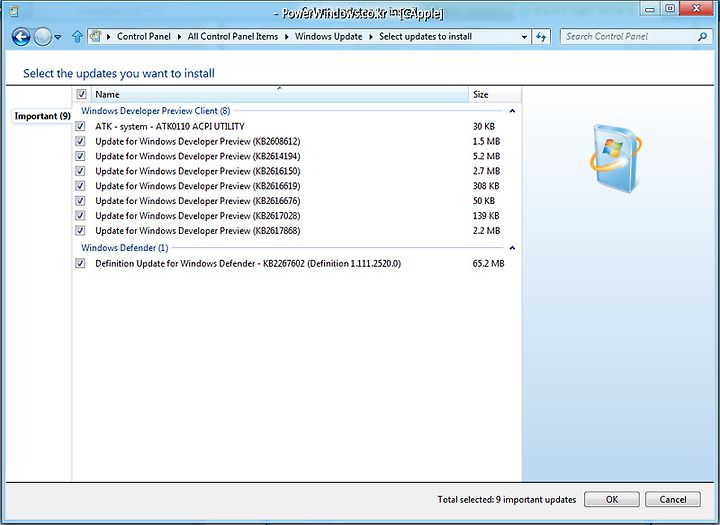
Task: Go up one level with Up arrow
Action: click(77, 37)
